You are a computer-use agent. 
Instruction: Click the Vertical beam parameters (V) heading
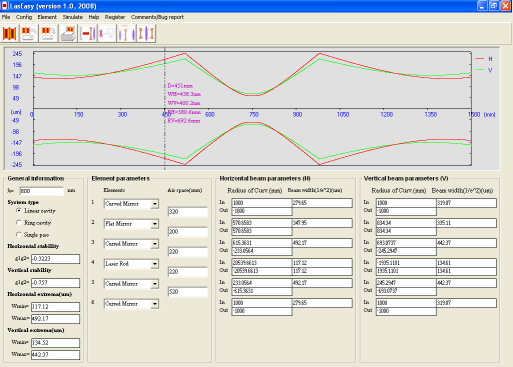click(406, 179)
